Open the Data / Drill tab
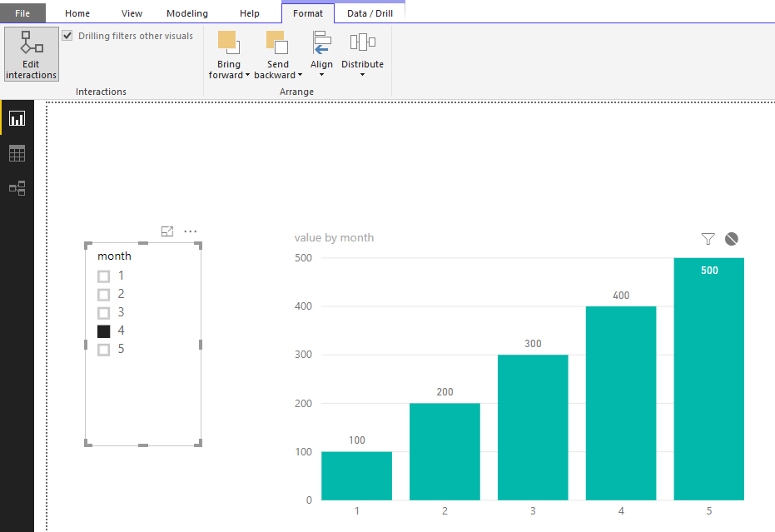This screenshot has width=775, height=532. 370,13
